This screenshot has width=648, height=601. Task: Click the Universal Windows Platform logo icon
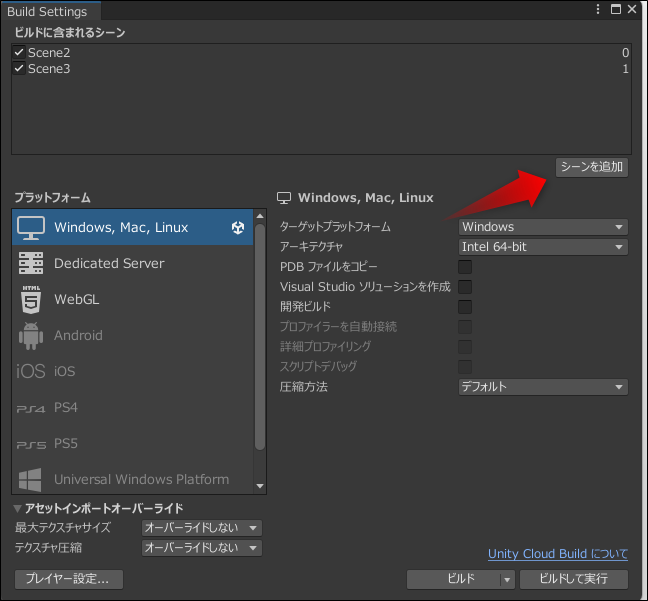pos(30,479)
